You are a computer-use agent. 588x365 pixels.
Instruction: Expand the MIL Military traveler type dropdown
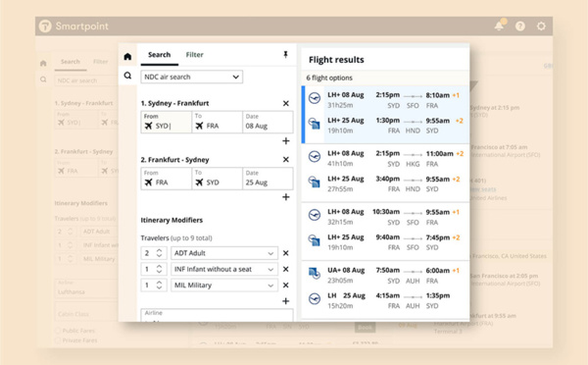(224, 286)
